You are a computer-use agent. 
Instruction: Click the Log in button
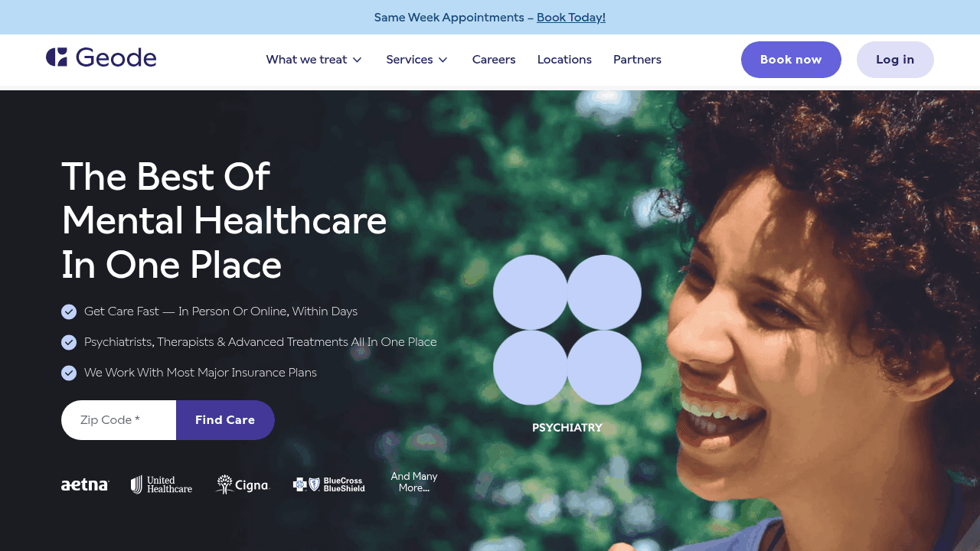point(895,60)
